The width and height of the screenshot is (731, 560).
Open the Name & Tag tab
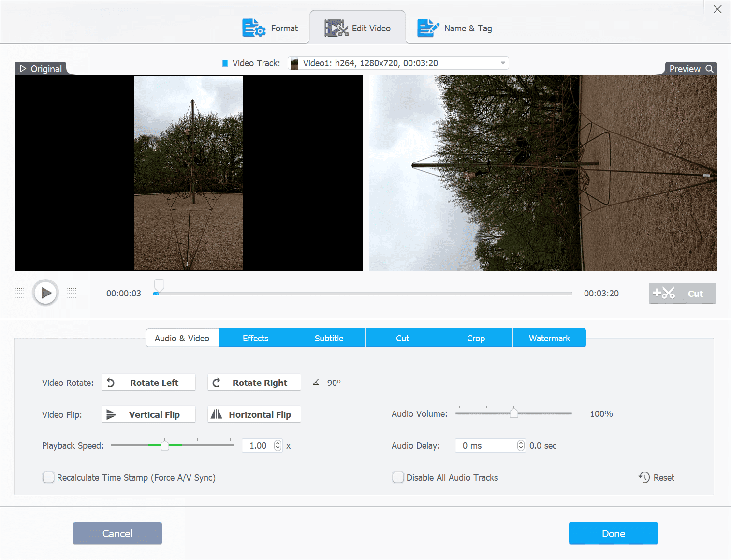pyautogui.click(x=455, y=28)
